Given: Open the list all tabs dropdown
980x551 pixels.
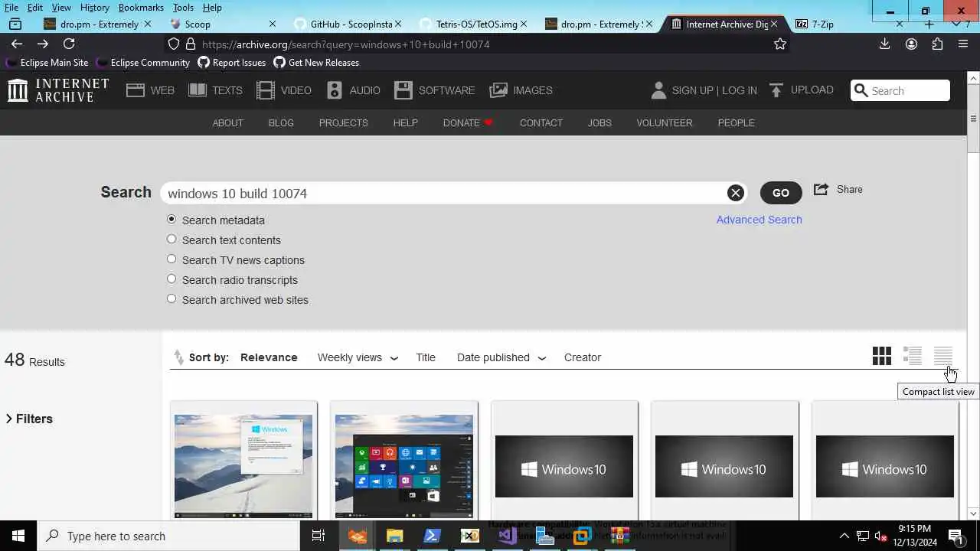Looking at the screenshot, I should [956, 24].
